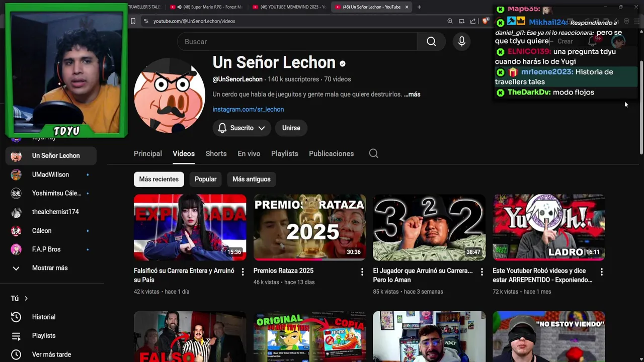This screenshot has height=362, width=644.
Task: Open the FALSO wrestling thumbnail
Action: point(190,336)
